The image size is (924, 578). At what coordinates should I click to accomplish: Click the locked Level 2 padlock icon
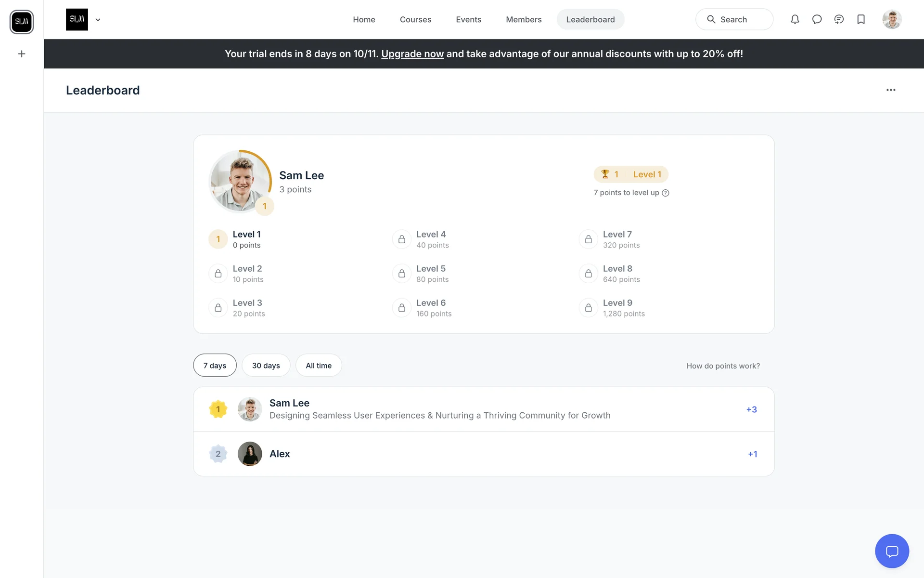pyautogui.click(x=218, y=273)
